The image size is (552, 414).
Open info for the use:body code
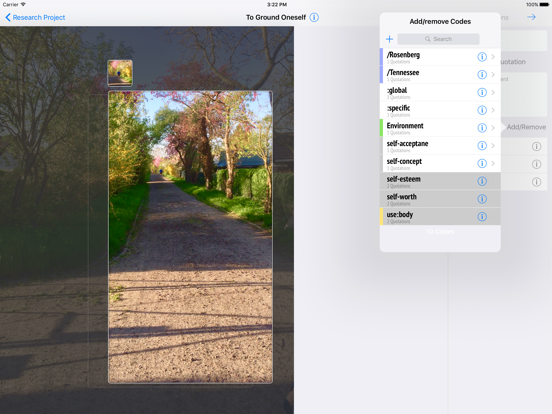(482, 217)
